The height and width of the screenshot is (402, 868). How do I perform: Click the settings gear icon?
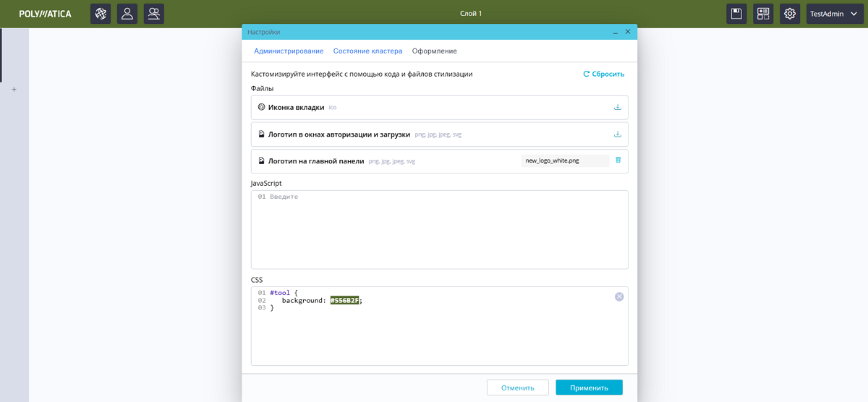[x=790, y=14]
